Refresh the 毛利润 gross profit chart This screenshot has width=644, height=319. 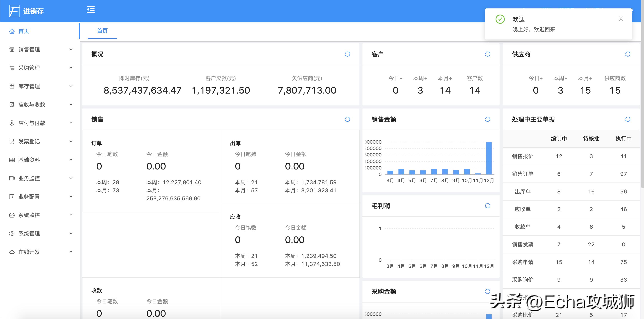488,206
